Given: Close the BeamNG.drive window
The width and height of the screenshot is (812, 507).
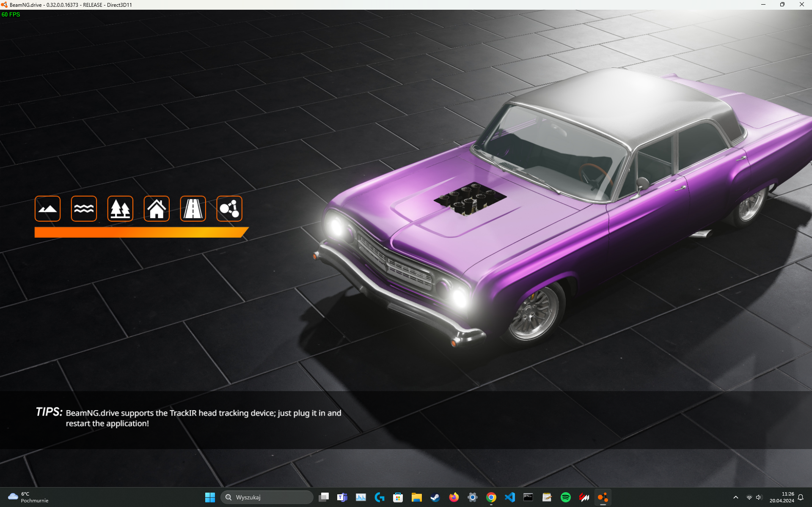Looking at the screenshot, I should [801, 5].
